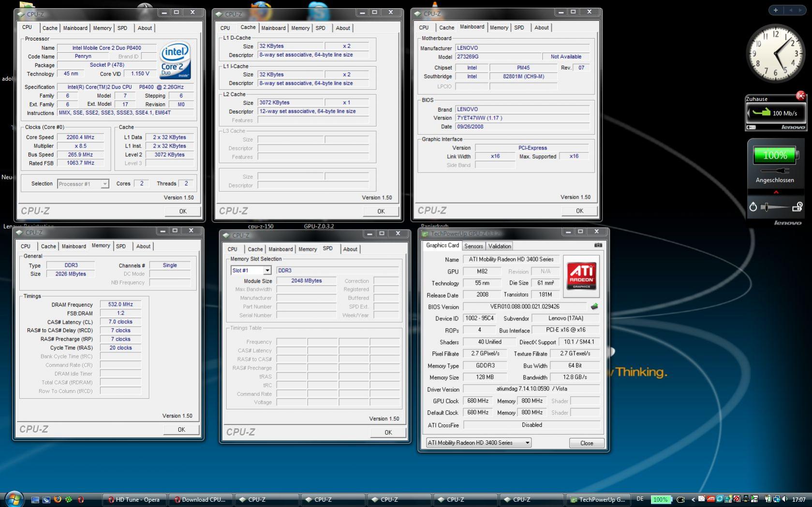Save the GPU BIOS using the chip icon
Image resolution: width=812 pixels, height=507 pixels.
[594, 306]
